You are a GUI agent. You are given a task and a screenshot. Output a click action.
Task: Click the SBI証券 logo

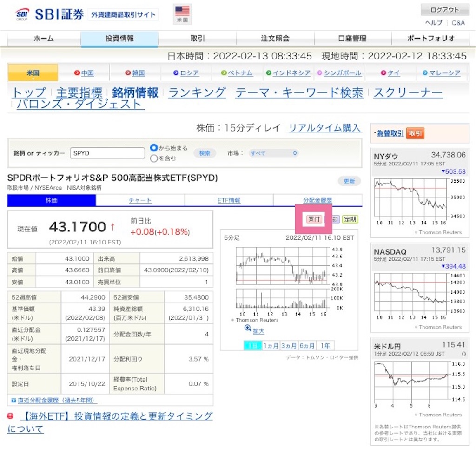tap(49, 14)
